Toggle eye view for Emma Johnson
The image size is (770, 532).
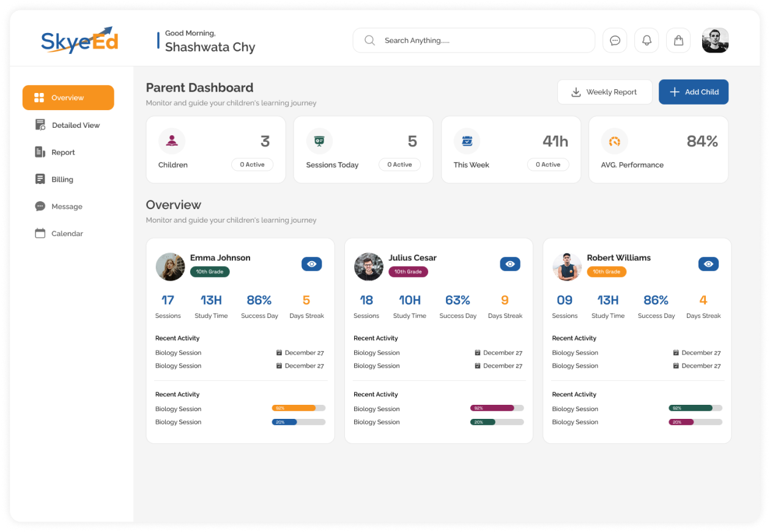[312, 264]
